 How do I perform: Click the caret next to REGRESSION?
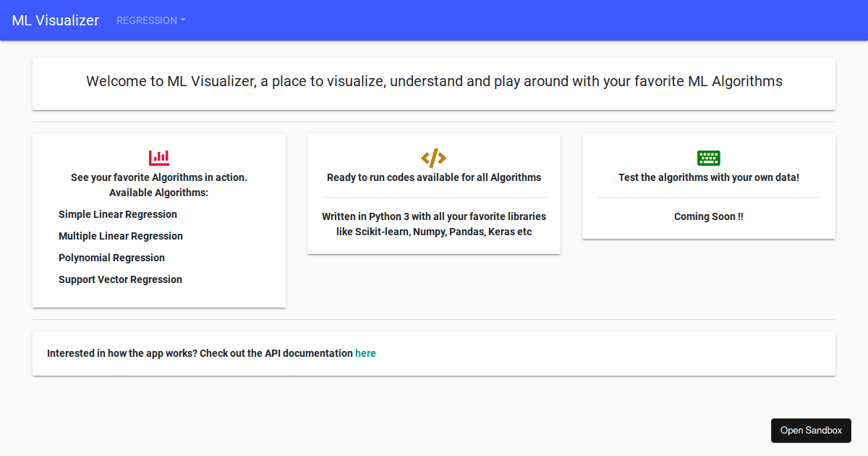(x=182, y=20)
